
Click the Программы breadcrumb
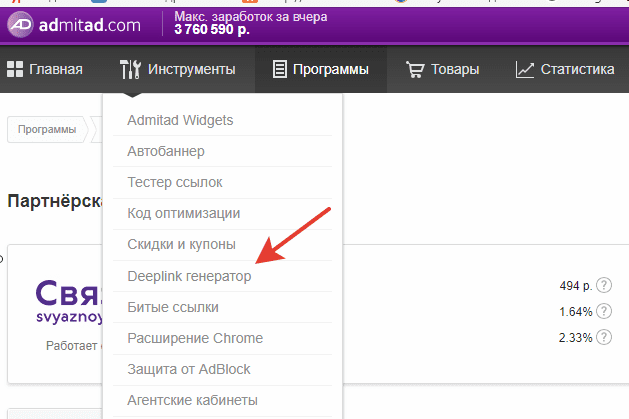pos(47,130)
